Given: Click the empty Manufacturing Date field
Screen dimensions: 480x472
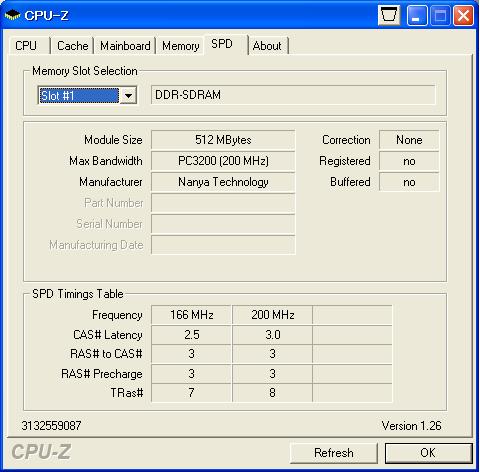Looking at the screenshot, I should (223, 245).
